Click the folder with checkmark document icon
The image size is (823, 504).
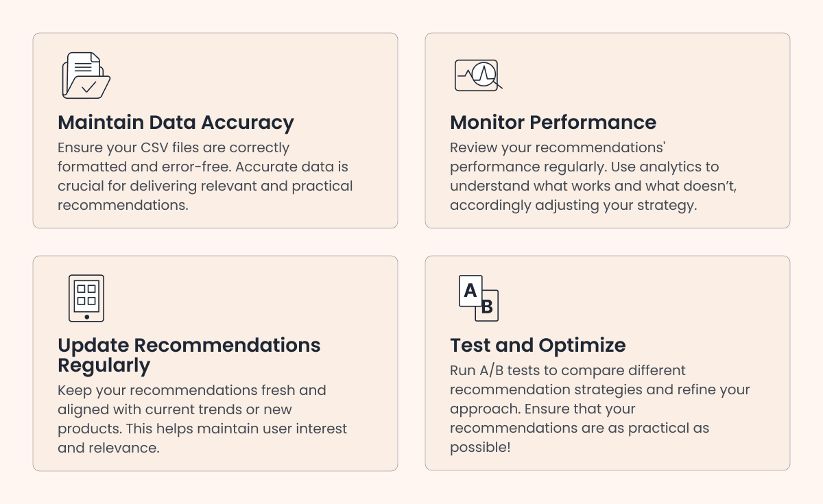tap(86, 75)
